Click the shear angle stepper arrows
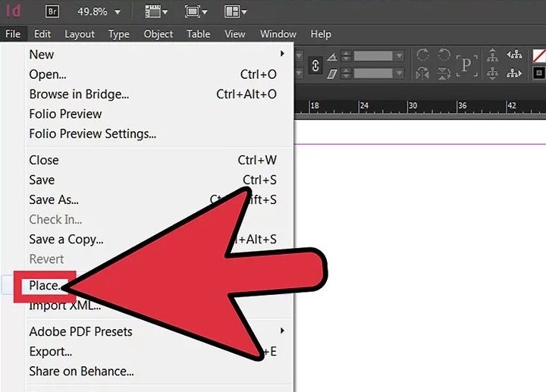The image size is (546, 392). click(x=346, y=73)
